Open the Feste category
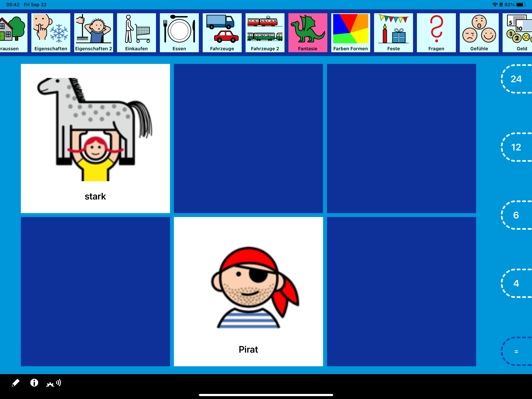Viewport: 532px width, 399px height. pos(393,33)
